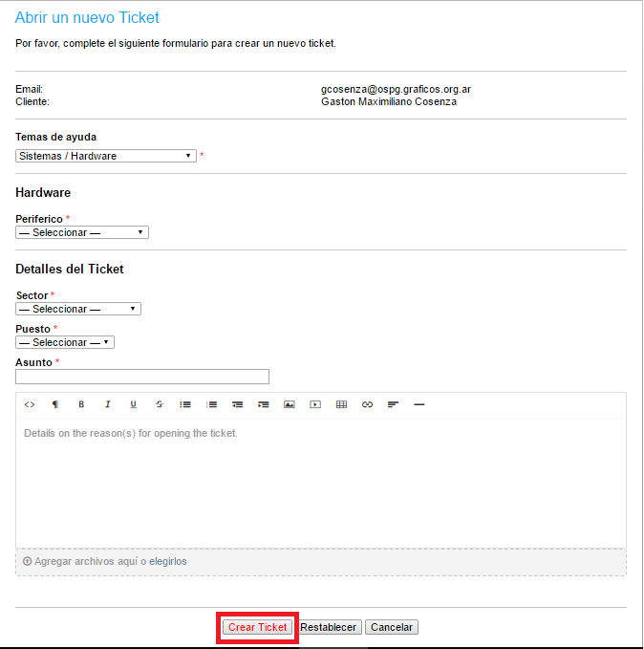Toggle HTML code view in editor
The width and height of the screenshot is (644, 649).
30,404
